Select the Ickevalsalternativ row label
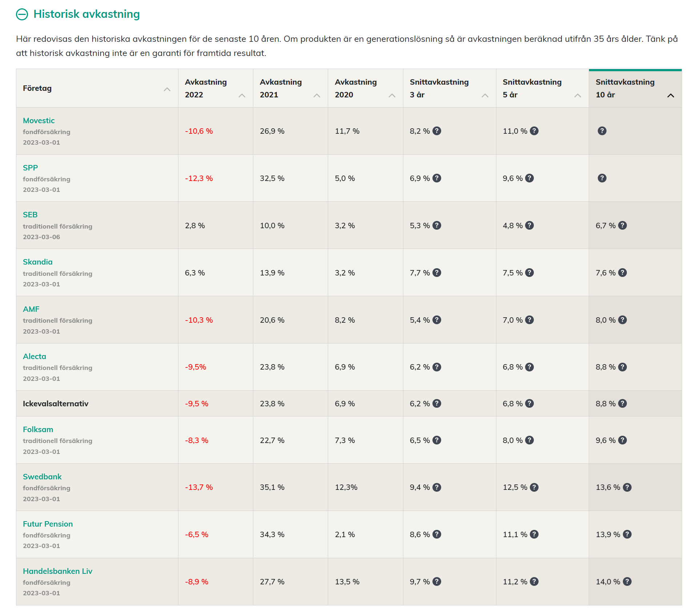This screenshot has width=689, height=616. 56,403
